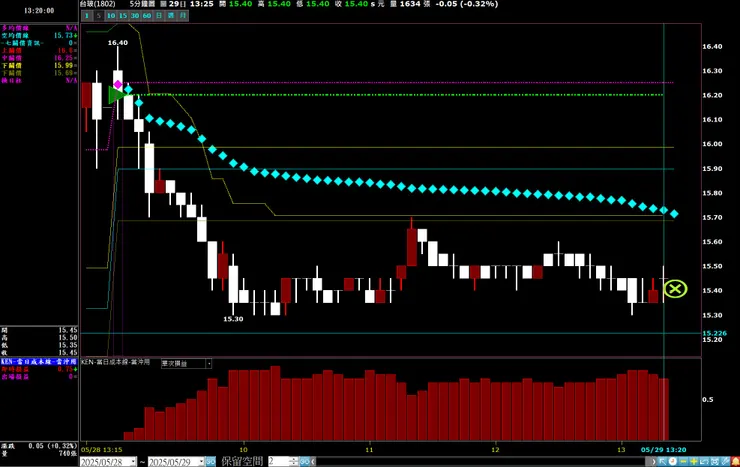Image resolution: width=740 pixels, height=467 pixels.
Task: Select the monthly (月) period tab
Action: tap(183, 16)
